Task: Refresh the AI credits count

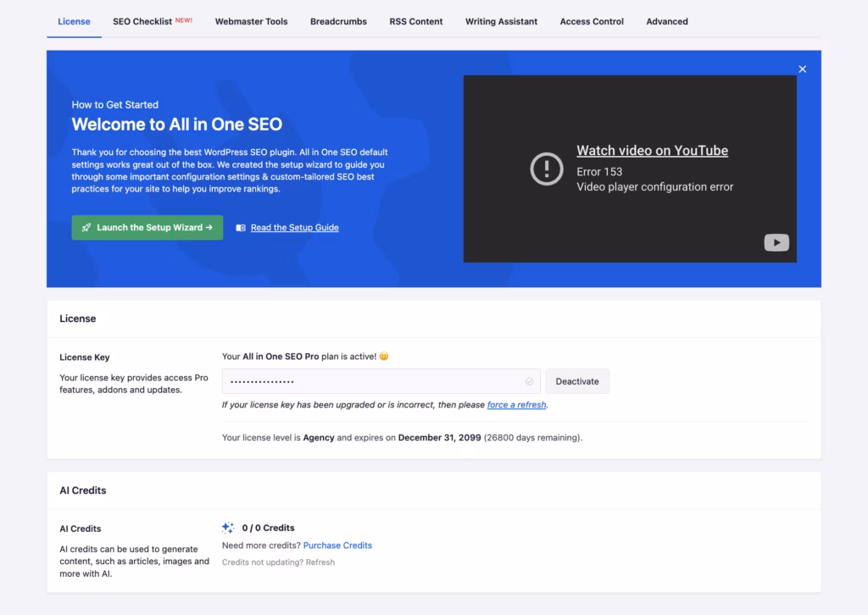Action: [x=320, y=562]
